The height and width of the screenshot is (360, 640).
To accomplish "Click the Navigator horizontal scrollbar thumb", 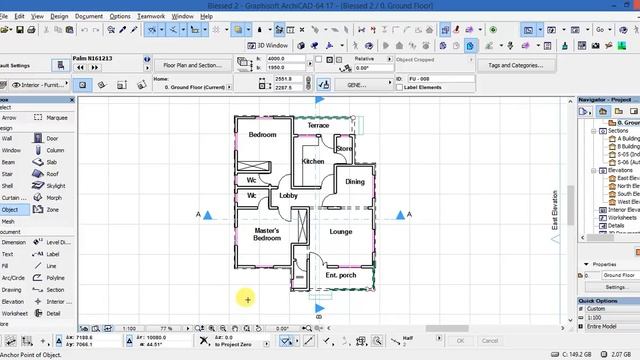I will [x=600, y=238].
